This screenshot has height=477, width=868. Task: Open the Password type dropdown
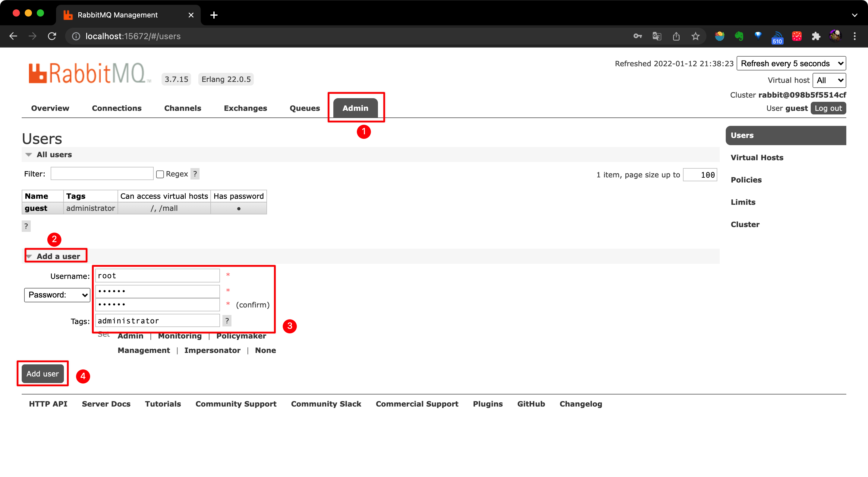(x=57, y=295)
